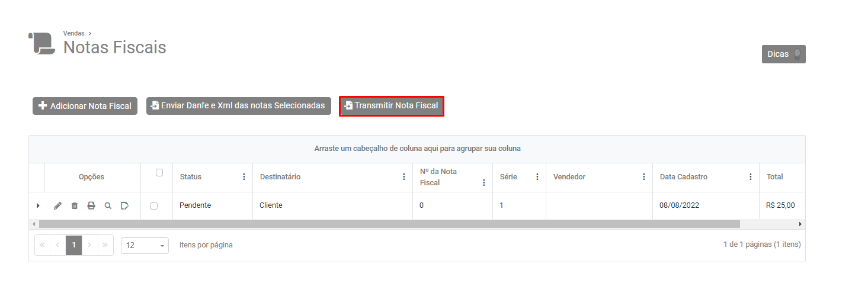The image size is (868, 293).
Task: Click the scrollbar left arrow
Action: click(x=34, y=224)
